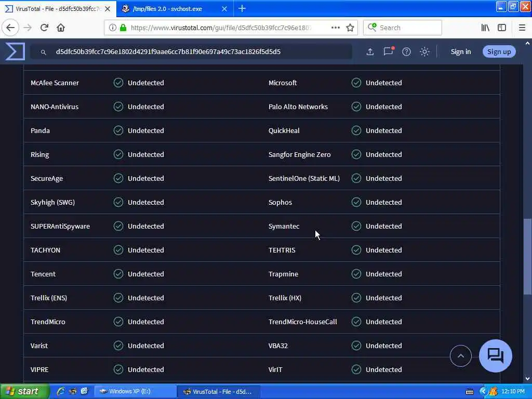The image size is (532, 399).
Task: Go back with browser back arrow
Action: click(x=10, y=28)
